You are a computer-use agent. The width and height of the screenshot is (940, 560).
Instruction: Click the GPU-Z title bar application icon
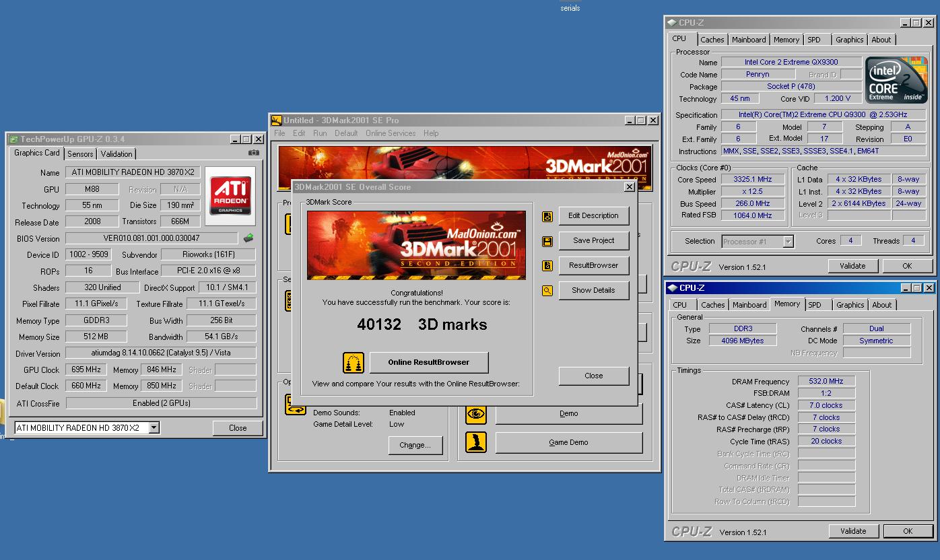point(13,139)
